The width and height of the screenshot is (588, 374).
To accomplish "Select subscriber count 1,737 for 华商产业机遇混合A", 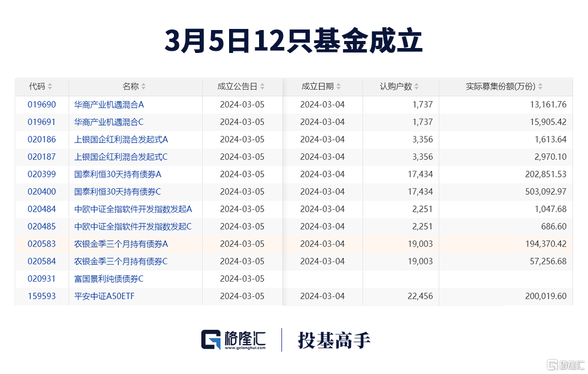I will [x=423, y=105].
